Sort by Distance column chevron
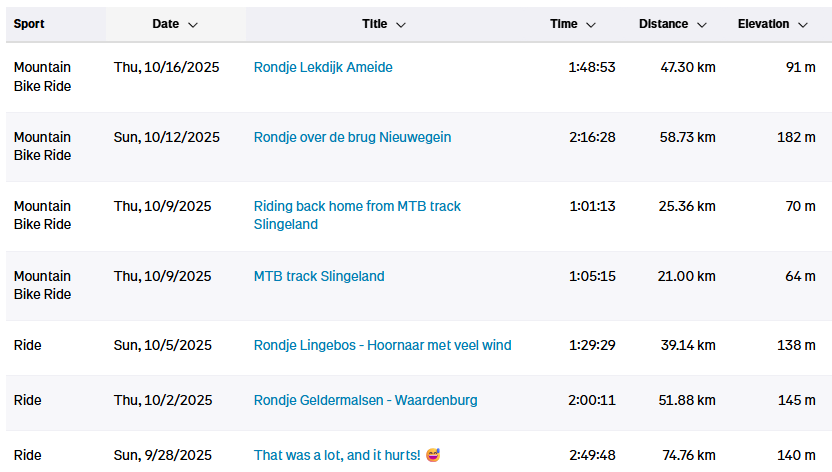832x472 pixels. coord(702,24)
